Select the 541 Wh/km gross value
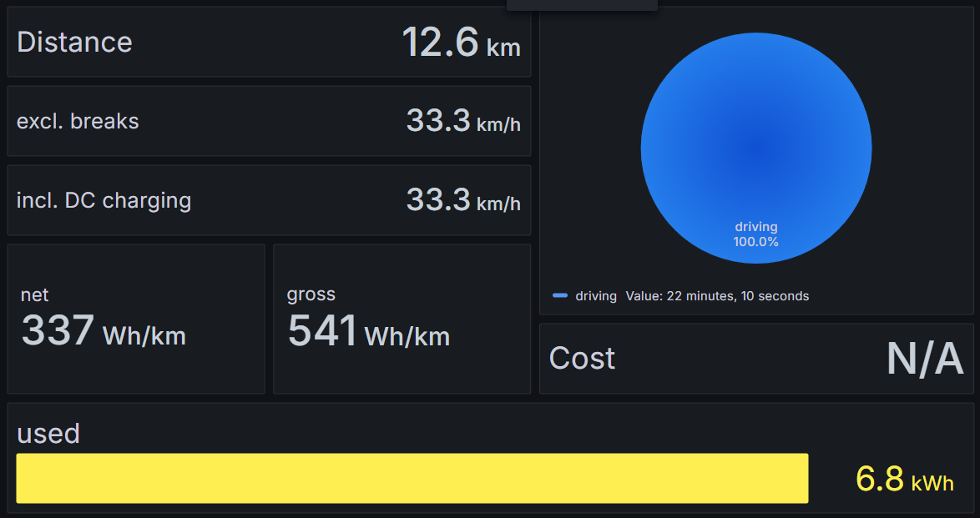The width and height of the screenshot is (980, 518). 369,331
